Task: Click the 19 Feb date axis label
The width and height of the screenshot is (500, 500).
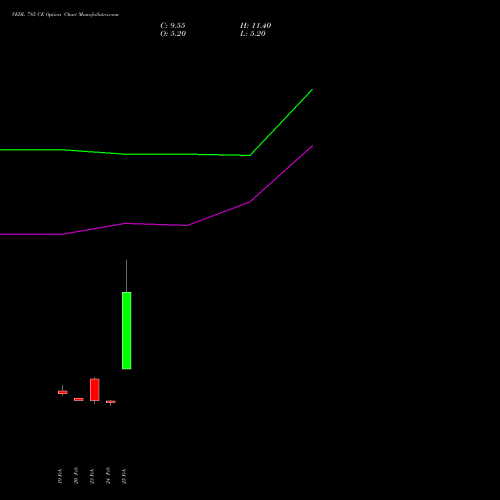Action: click(x=60, y=476)
